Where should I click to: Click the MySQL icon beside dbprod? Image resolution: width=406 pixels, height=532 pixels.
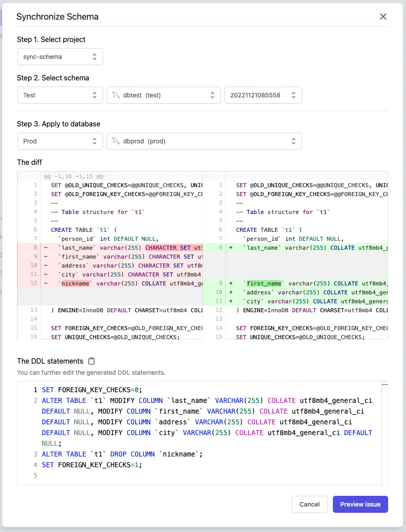(116, 141)
